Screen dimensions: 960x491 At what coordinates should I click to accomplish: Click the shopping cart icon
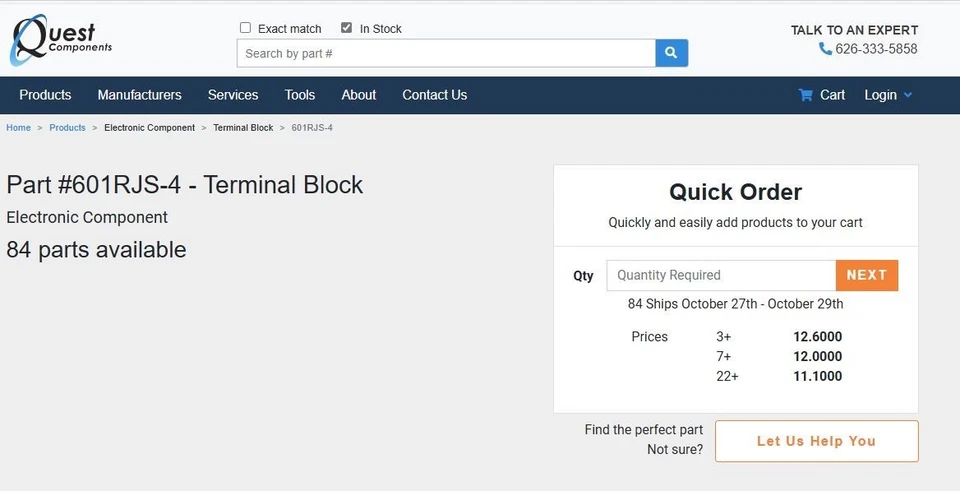coord(806,95)
